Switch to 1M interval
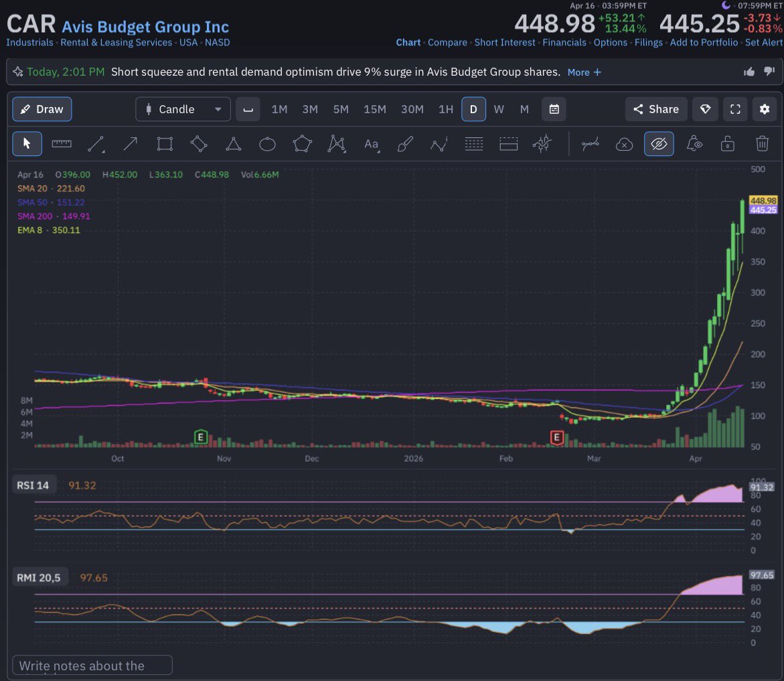The height and width of the screenshot is (681, 784). (x=279, y=109)
